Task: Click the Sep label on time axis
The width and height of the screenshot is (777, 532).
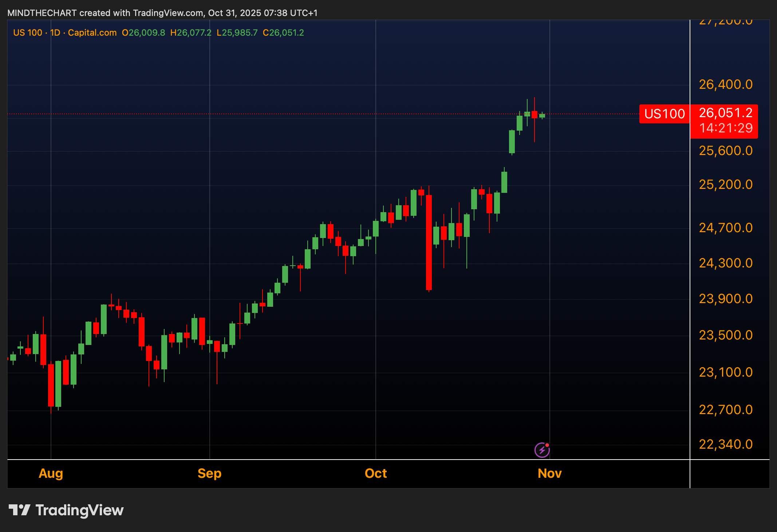Action: point(209,473)
